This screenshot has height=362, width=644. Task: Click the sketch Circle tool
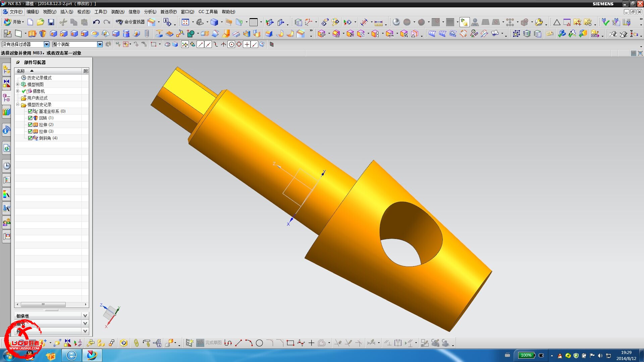pos(259,343)
